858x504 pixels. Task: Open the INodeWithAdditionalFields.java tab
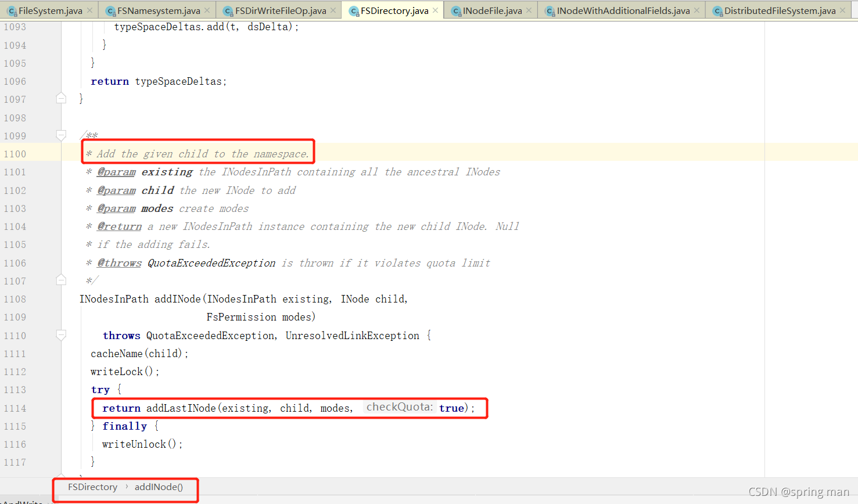[623, 10]
